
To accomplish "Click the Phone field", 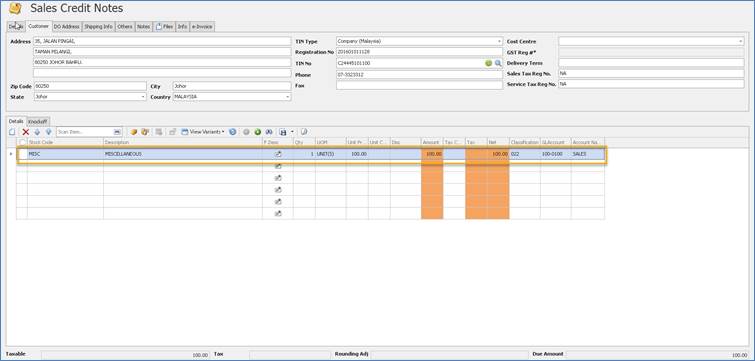I will pyautogui.click(x=419, y=75).
